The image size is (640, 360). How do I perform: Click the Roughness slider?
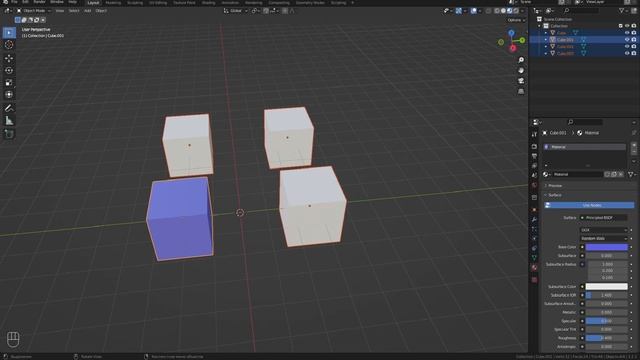tap(607, 338)
